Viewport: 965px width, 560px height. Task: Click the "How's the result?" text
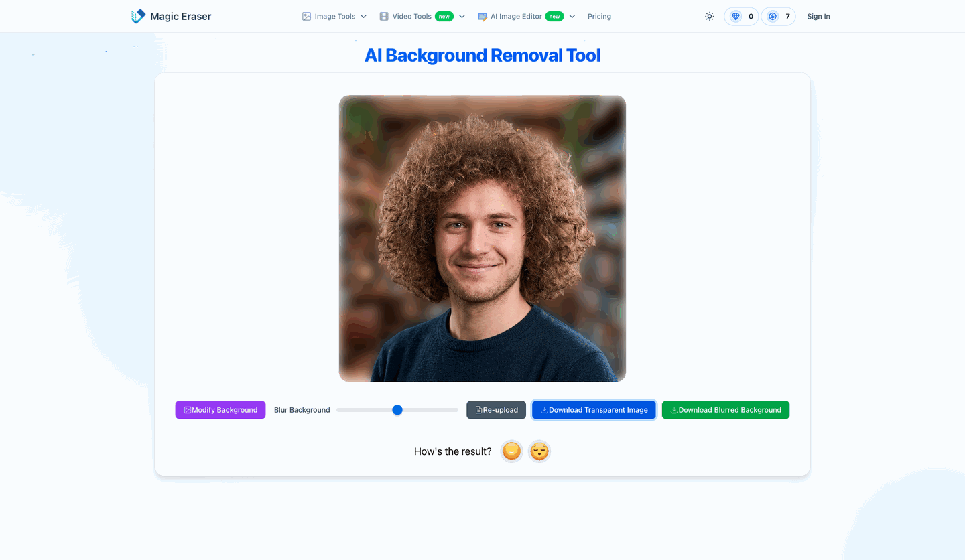(x=453, y=451)
